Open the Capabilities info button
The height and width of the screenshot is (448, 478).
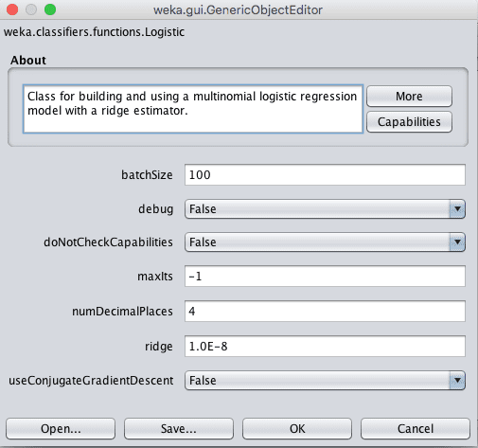tap(409, 122)
